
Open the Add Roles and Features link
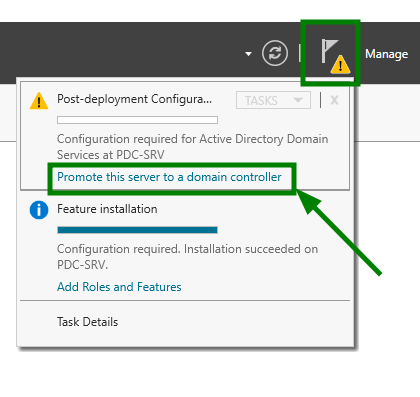tap(119, 287)
